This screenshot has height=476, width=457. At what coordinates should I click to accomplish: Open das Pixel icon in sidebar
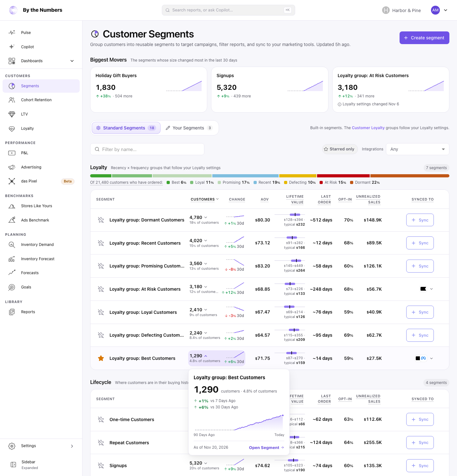click(x=12, y=181)
